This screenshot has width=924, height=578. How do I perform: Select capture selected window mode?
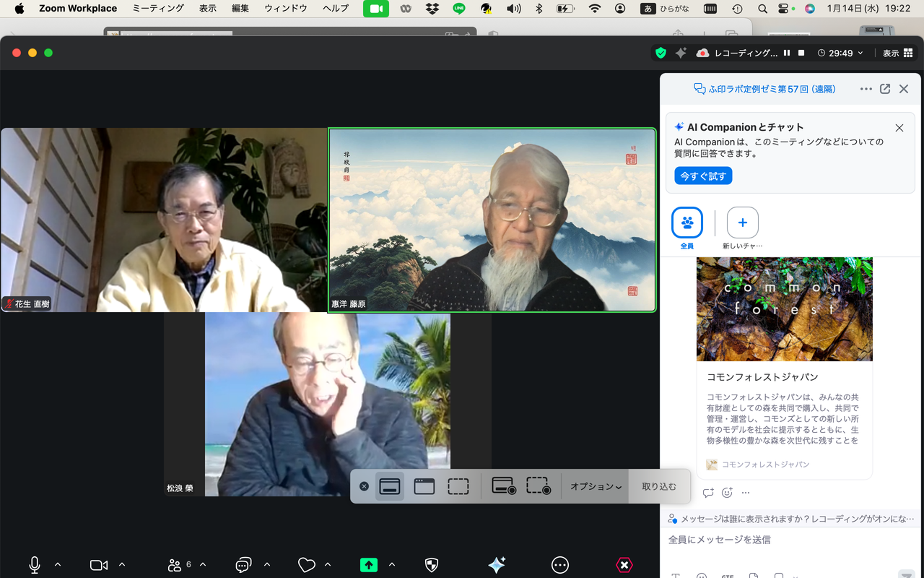[x=424, y=486]
